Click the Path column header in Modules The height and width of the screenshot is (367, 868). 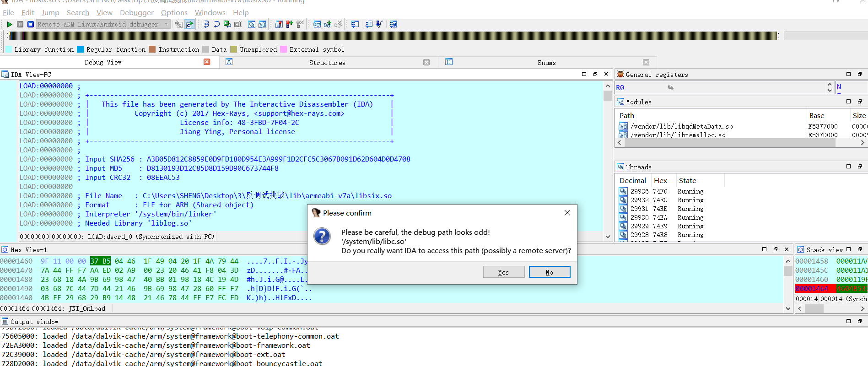712,116
